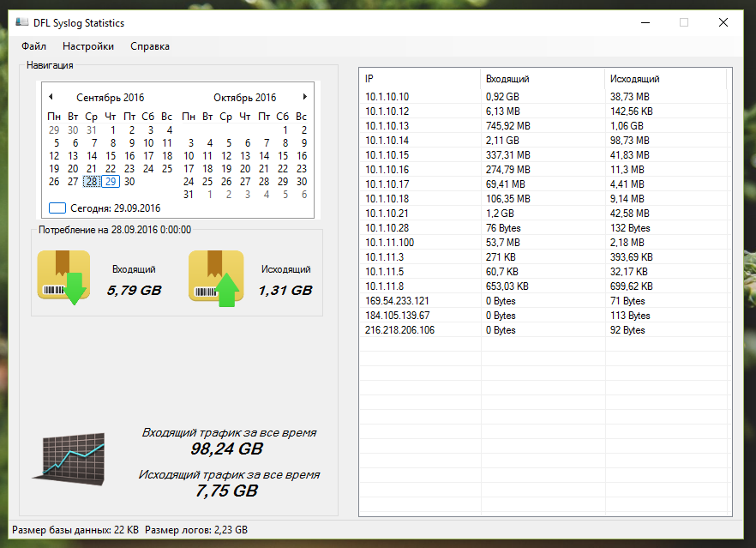Click the Сегодня: 29.09.2016 link
The height and width of the screenshot is (548, 756).
(115, 208)
